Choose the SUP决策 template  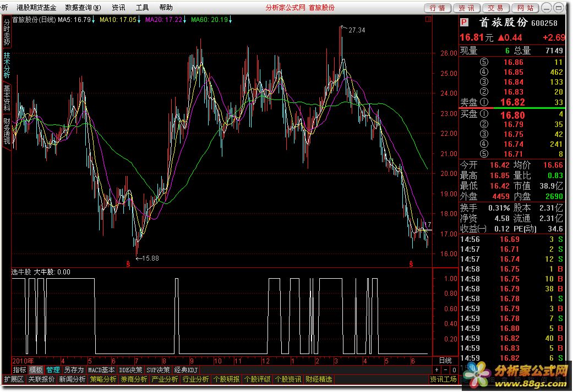tap(158, 370)
